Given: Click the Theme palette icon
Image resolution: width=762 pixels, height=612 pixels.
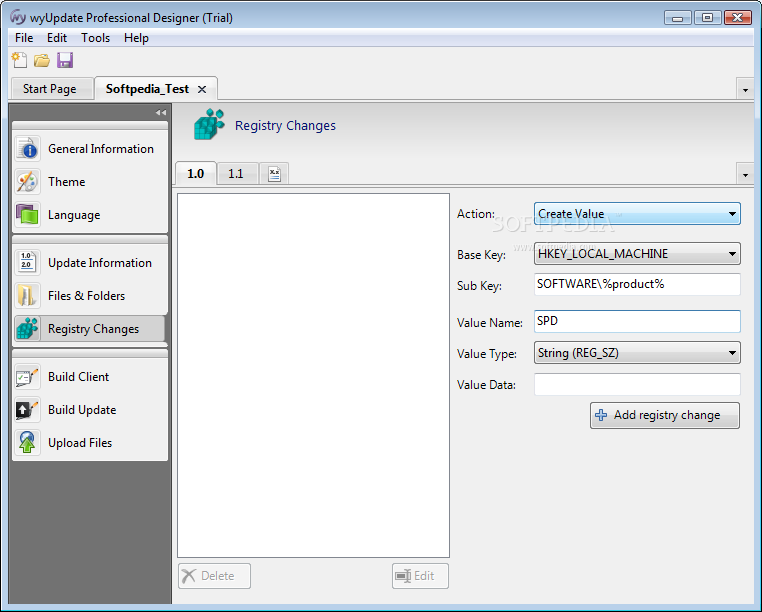Looking at the screenshot, I should point(27,182).
